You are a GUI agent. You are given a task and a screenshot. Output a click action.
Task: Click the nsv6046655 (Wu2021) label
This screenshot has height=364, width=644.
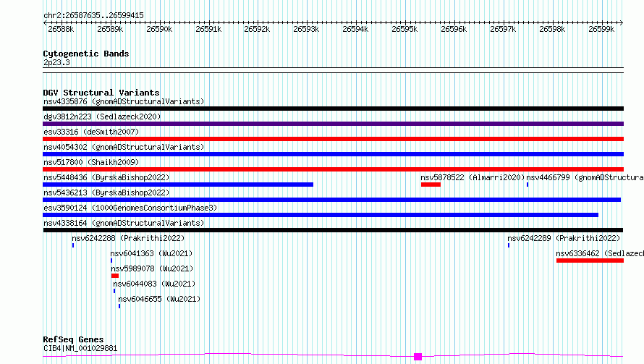159,299
